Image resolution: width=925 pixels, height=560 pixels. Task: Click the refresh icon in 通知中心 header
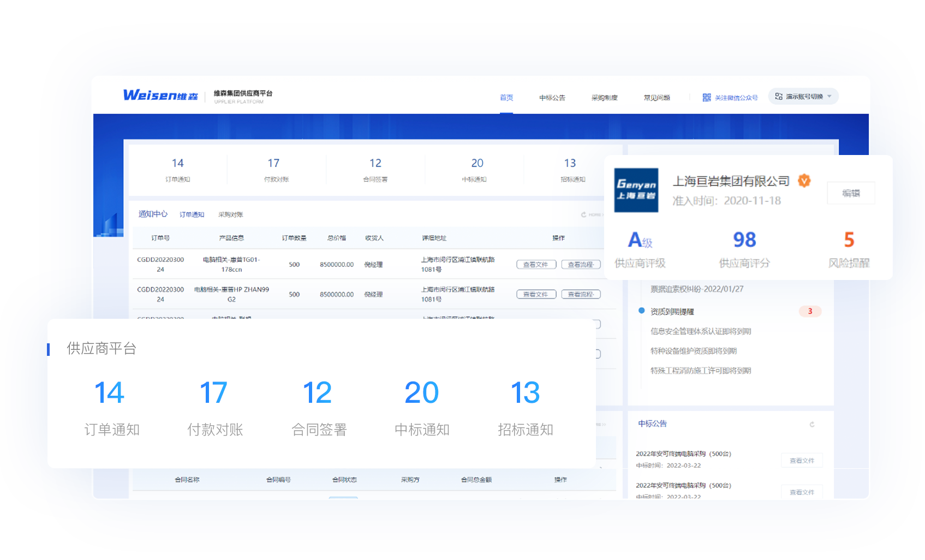583,215
